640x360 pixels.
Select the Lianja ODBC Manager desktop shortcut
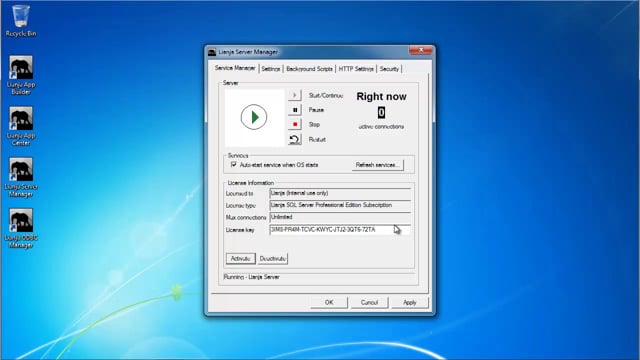coord(21,228)
